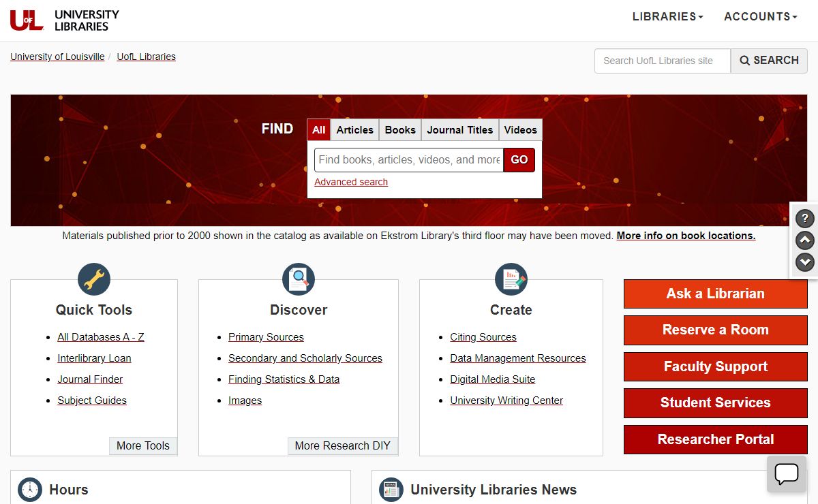Click the University Libraries News newspaper icon
Viewport: 818px width, 504px height.
coord(391,489)
